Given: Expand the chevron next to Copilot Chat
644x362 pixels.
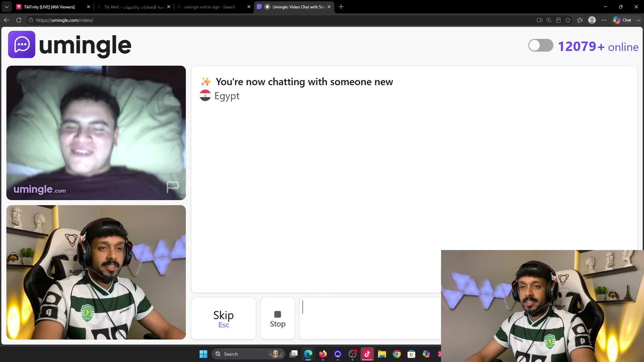Looking at the screenshot, I should coord(639,20).
